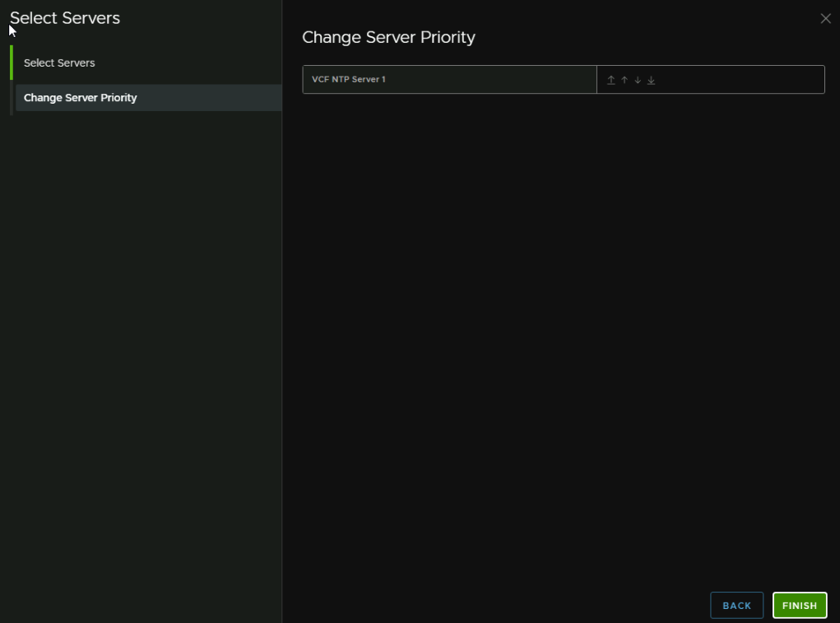This screenshot has width=840, height=623.
Task: Click the Change Server Priority heading
Action: tap(388, 37)
